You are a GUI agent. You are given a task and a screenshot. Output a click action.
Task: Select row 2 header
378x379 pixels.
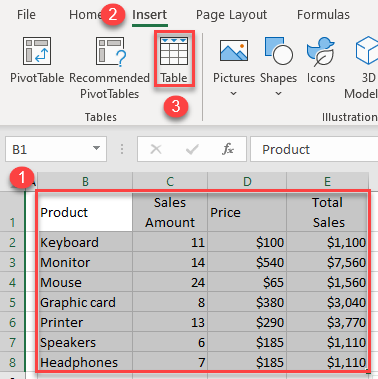tap(12, 242)
